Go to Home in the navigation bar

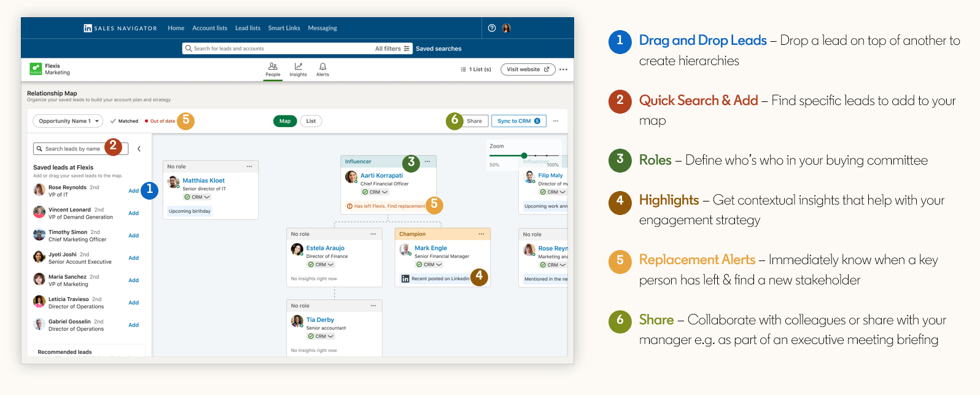pyautogui.click(x=176, y=28)
